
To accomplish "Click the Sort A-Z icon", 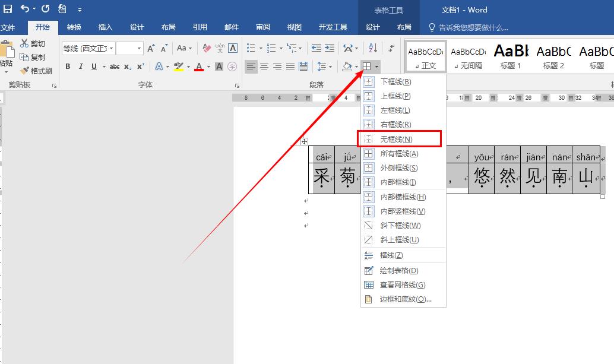I will coord(373,48).
